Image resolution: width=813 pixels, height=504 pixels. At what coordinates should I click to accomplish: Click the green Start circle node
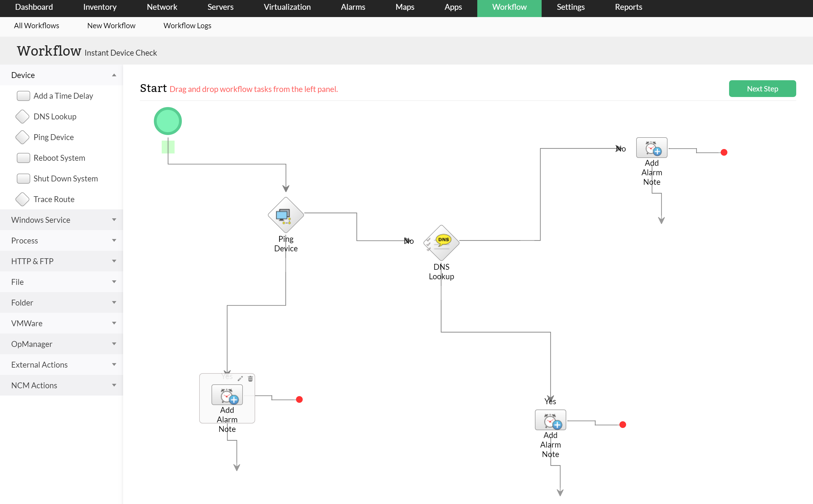coord(168,121)
